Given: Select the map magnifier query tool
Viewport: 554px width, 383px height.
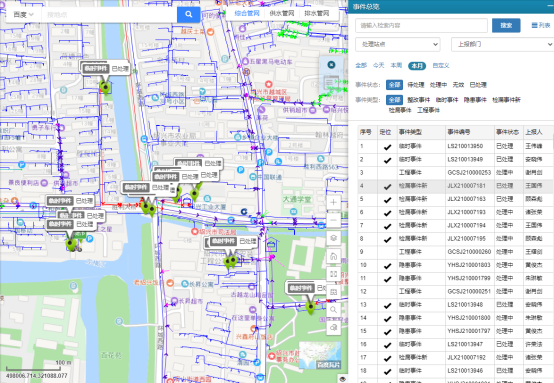Looking at the screenshot, I should [333, 310].
